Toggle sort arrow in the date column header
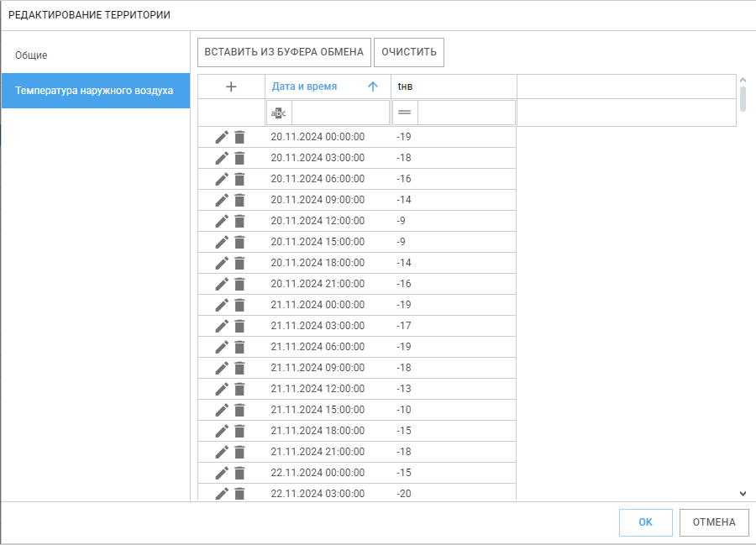 (373, 86)
